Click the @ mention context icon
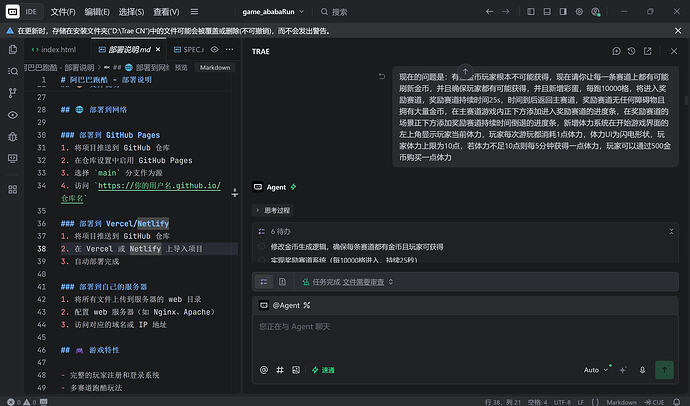 click(264, 370)
